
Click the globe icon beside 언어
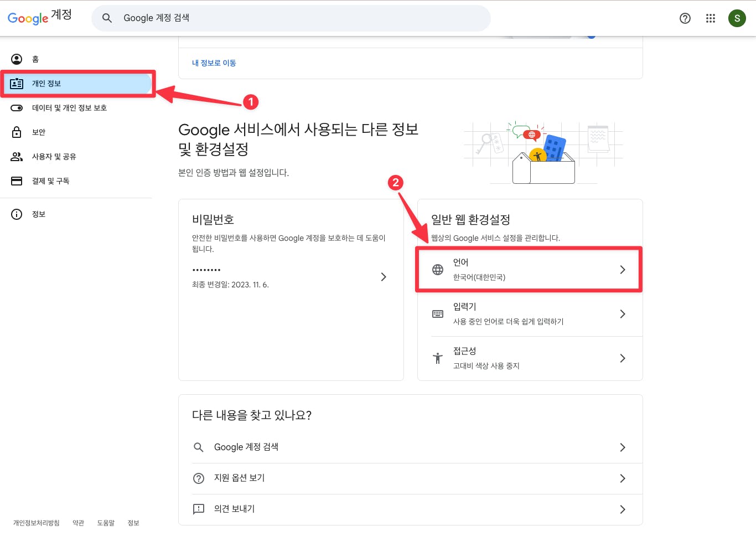click(438, 269)
